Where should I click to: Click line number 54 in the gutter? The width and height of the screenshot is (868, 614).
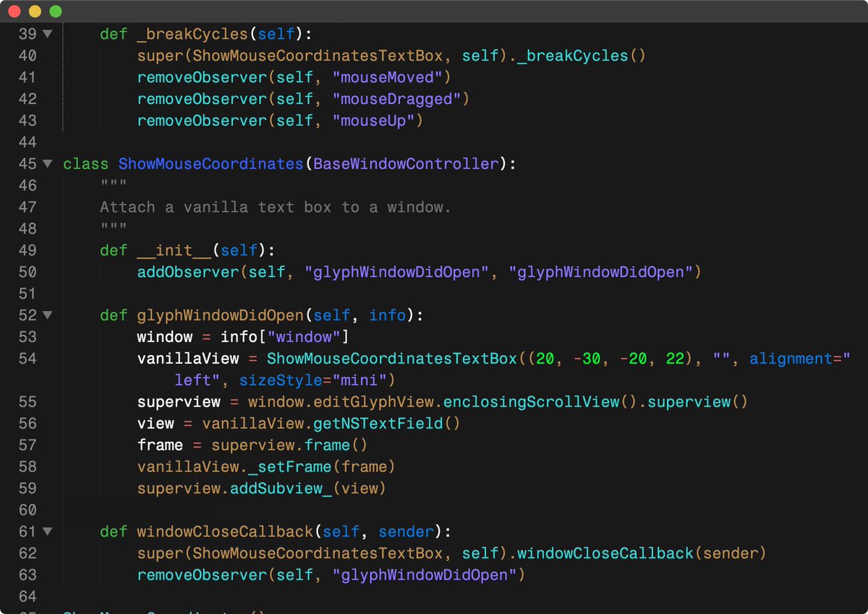[27, 359]
